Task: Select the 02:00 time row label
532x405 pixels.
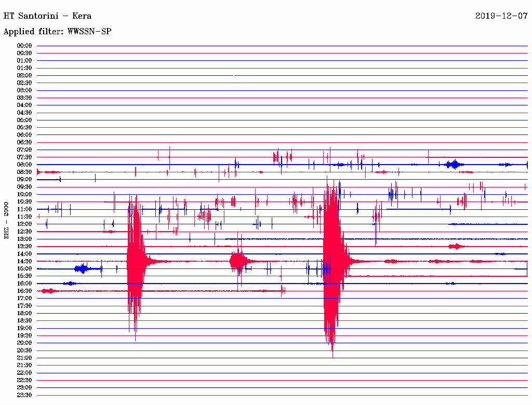Action: 24,75
